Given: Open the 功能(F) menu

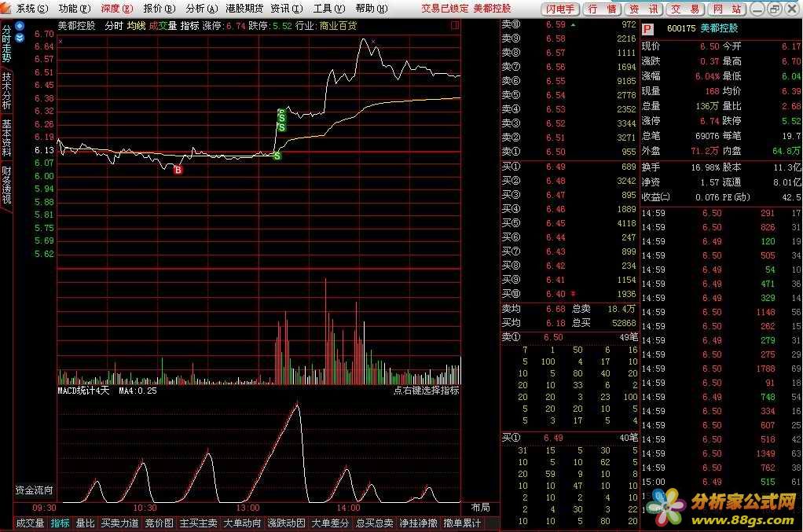Looking at the screenshot, I should click(75, 9).
